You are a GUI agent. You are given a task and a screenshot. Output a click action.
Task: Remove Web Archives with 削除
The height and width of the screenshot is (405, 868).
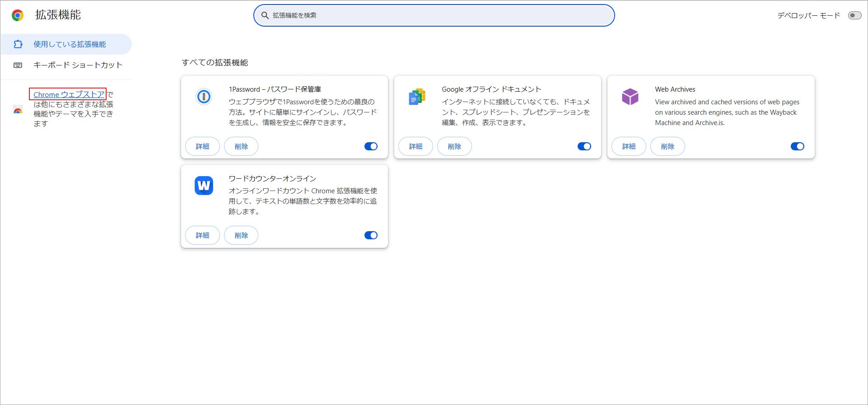coord(667,146)
